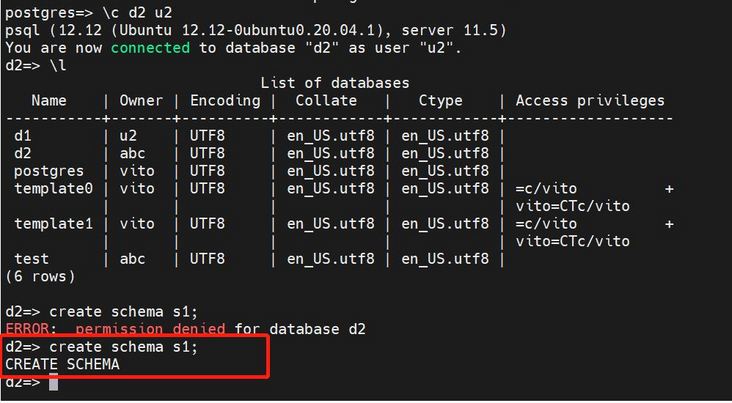Click the 'Access privileges' column header
The height and width of the screenshot is (403, 732).
click(590, 100)
